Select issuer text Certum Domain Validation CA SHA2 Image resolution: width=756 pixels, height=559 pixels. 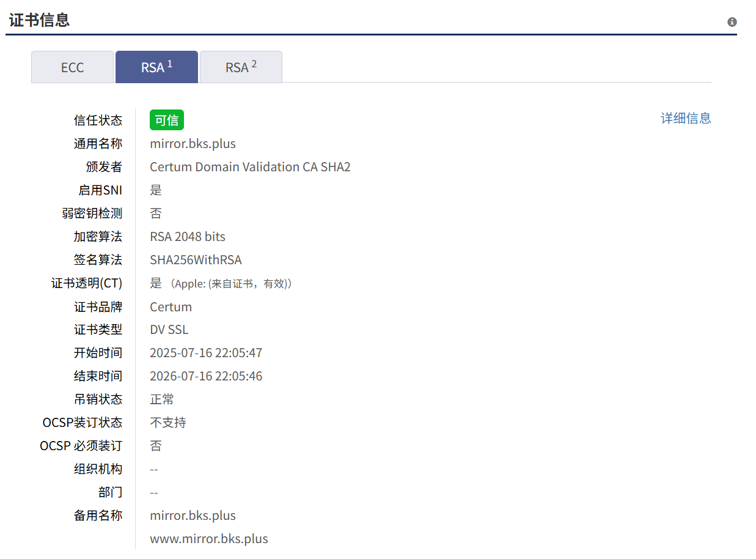click(250, 167)
